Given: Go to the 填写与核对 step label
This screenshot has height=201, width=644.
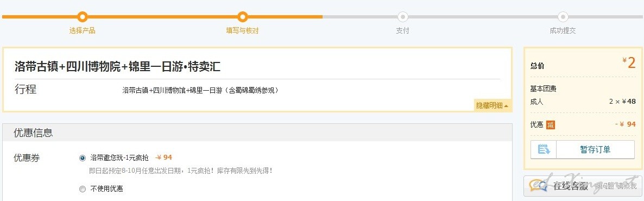Looking at the screenshot, I should [242, 30].
